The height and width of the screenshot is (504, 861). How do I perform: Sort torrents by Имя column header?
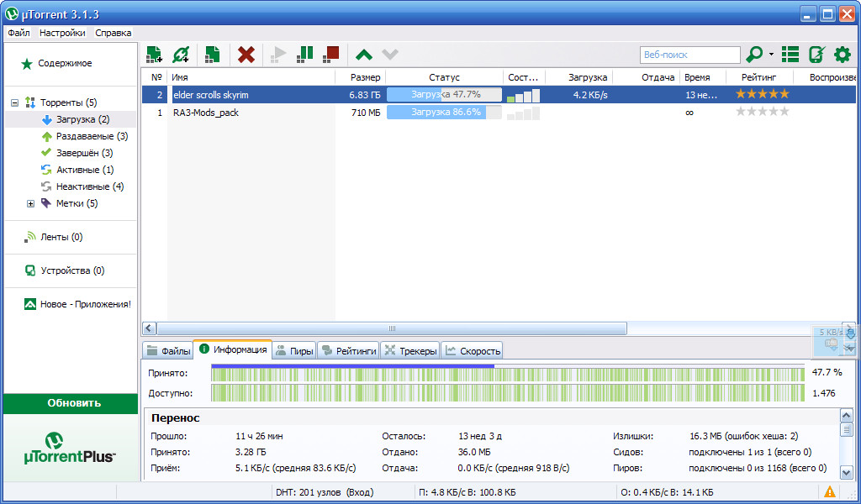click(x=251, y=77)
